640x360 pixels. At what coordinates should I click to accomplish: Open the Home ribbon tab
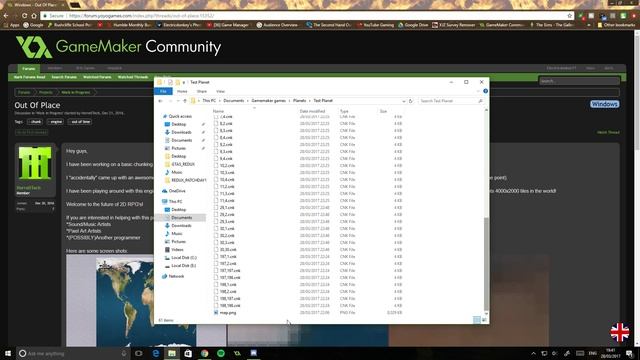(182, 91)
